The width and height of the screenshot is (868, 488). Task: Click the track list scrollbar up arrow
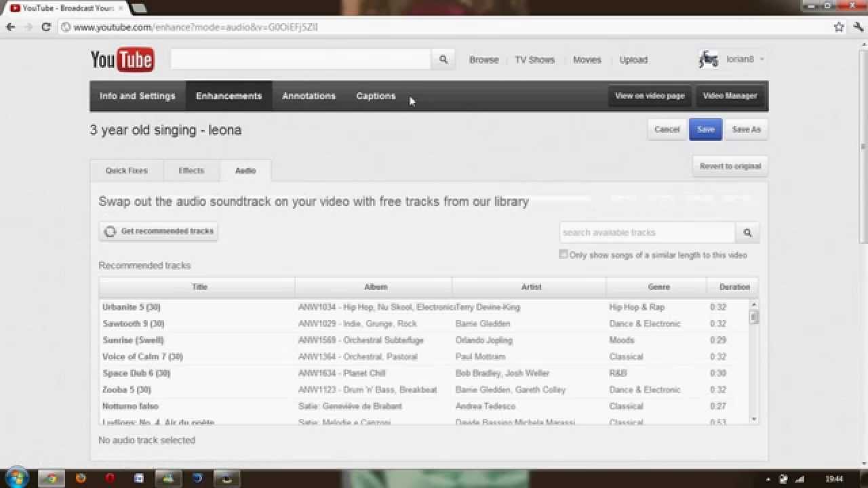pyautogui.click(x=754, y=304)
